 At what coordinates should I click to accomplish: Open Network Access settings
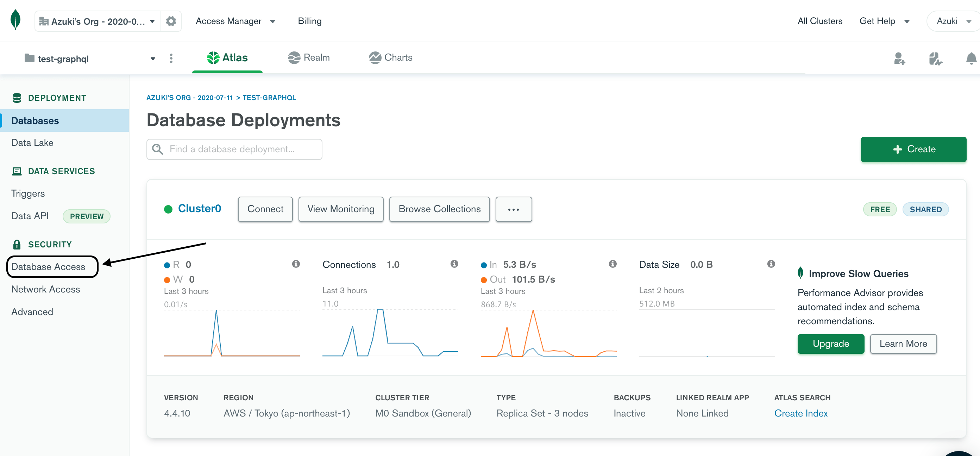click(46, 289)
